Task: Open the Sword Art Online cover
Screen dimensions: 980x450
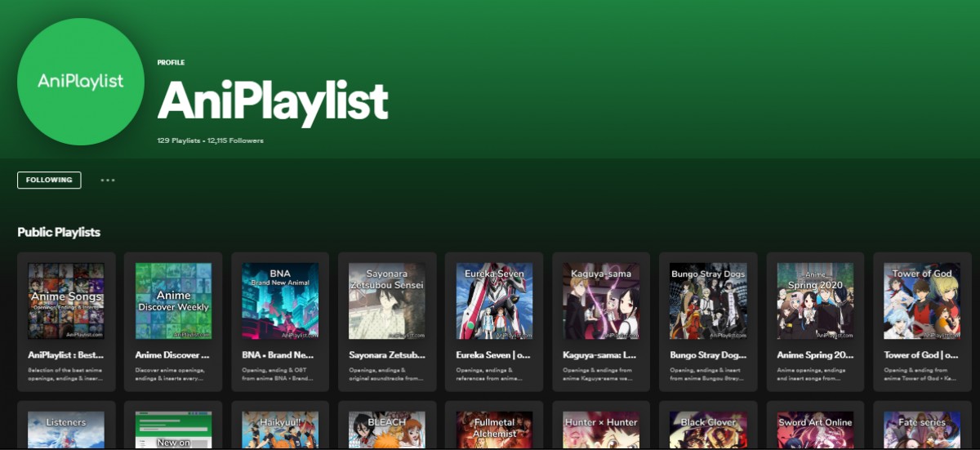Action: pyautogui.click(x=815, y=430)
